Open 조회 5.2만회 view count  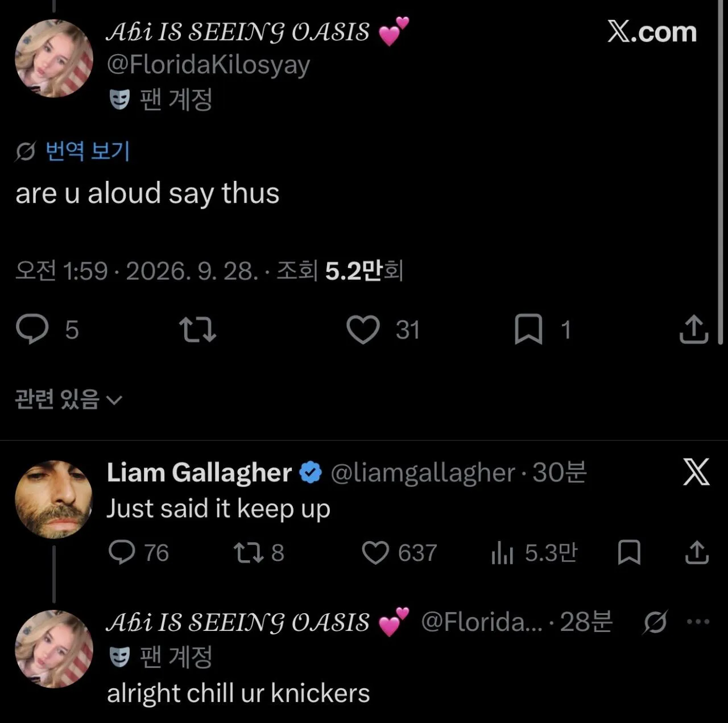[x=340, y=271]
